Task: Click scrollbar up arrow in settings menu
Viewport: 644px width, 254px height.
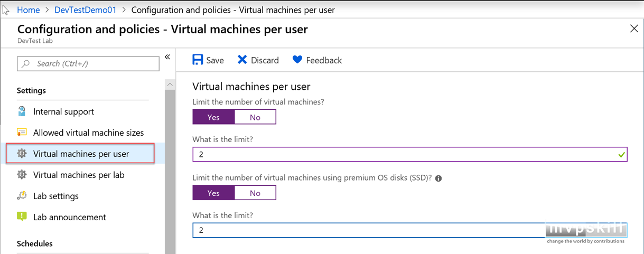Action: 170,84
